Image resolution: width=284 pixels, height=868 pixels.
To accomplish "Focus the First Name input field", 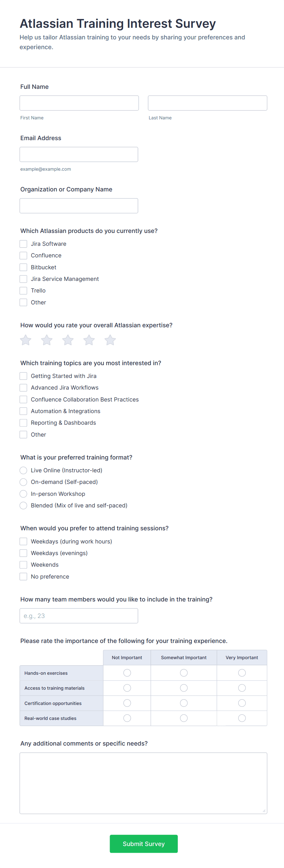I will pyautogui.click(x=79, y=103).
